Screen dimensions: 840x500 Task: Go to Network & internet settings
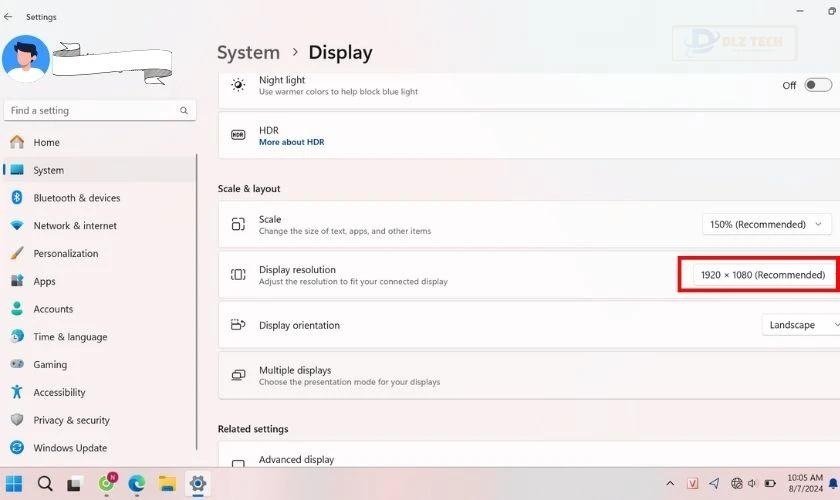(x=100, y=226)
